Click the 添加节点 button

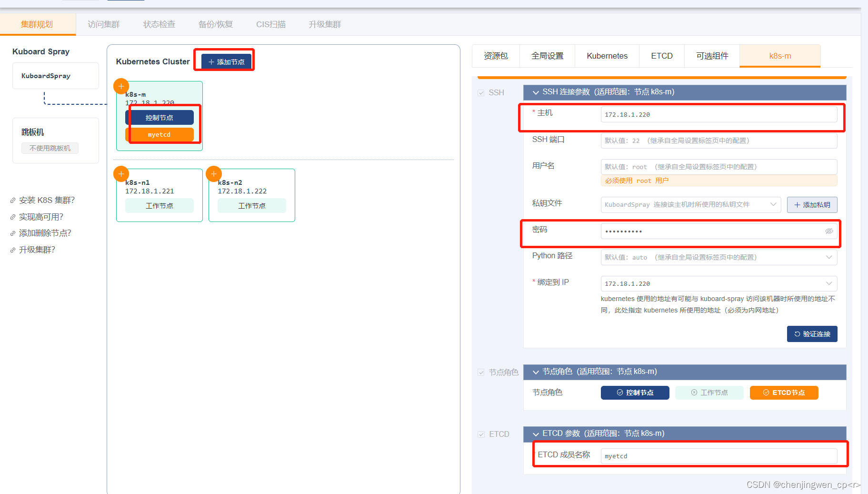226,62
